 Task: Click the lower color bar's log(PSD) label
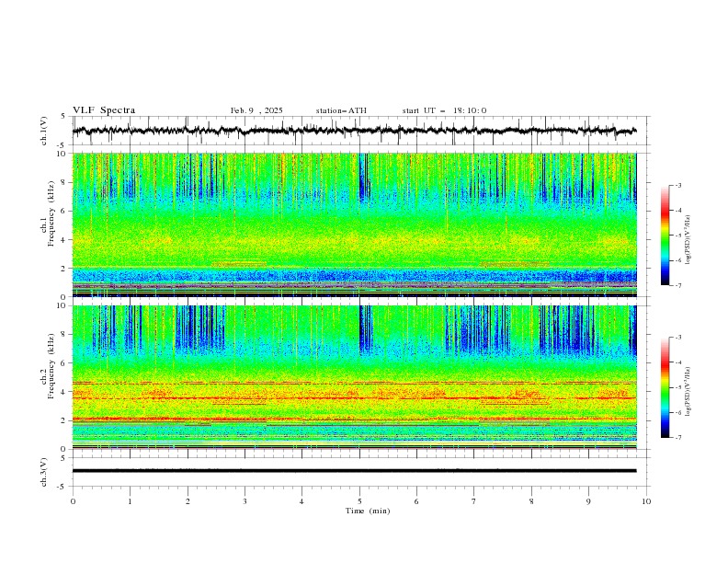point(688,392)
